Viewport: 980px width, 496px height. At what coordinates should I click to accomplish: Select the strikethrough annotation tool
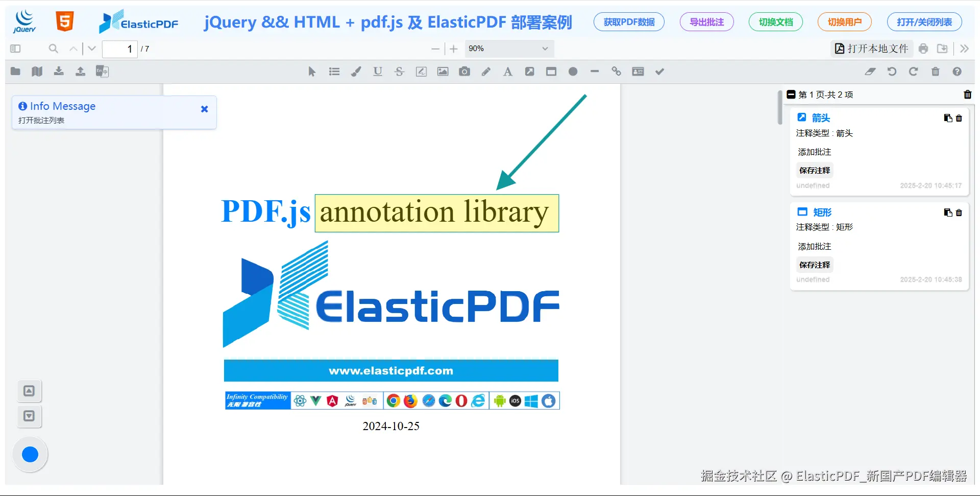[399, 72]
